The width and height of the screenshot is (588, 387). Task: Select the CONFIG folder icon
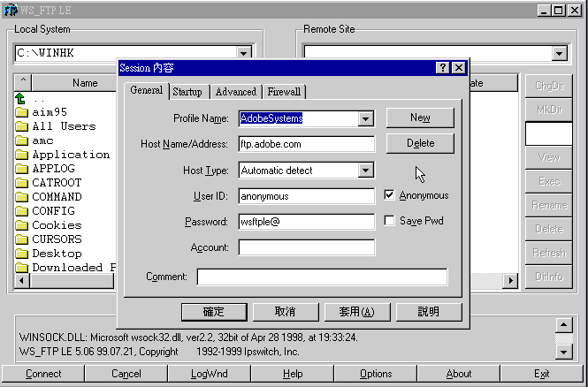coord(21,211)
